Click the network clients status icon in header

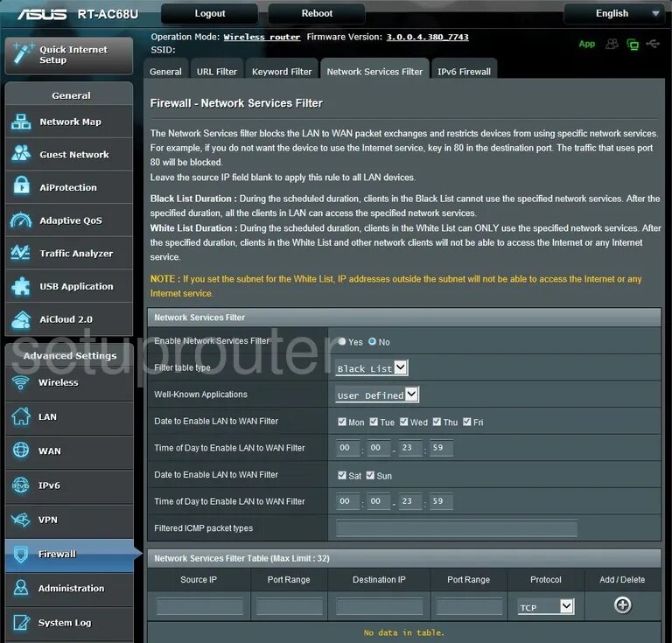click(633, 44)
